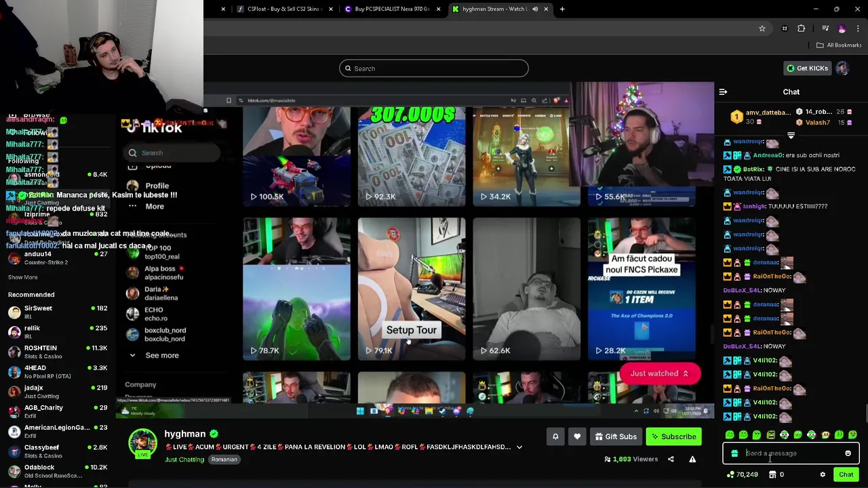The image size is (868, 488).
Task: Open hyghman's profile avatar
Action: (143, 443)
